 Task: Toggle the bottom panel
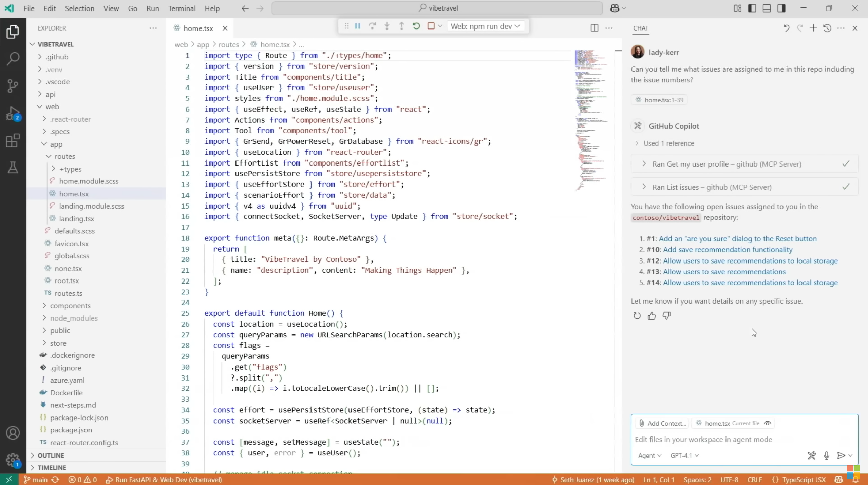[x=767, y=8]
